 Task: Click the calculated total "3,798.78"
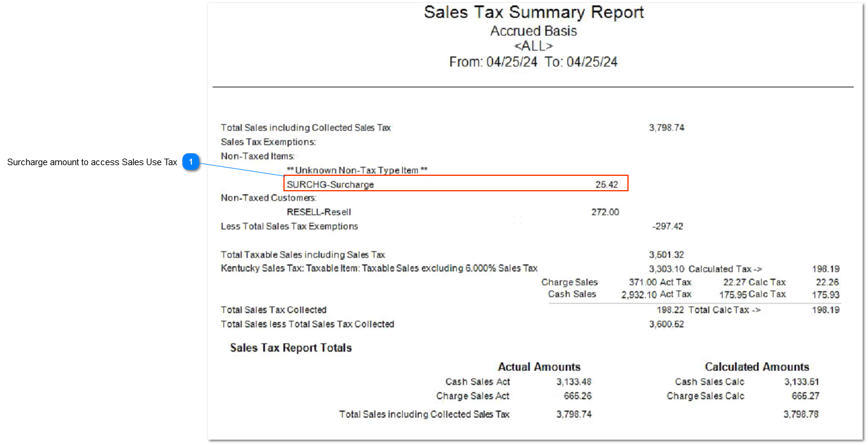801,414
